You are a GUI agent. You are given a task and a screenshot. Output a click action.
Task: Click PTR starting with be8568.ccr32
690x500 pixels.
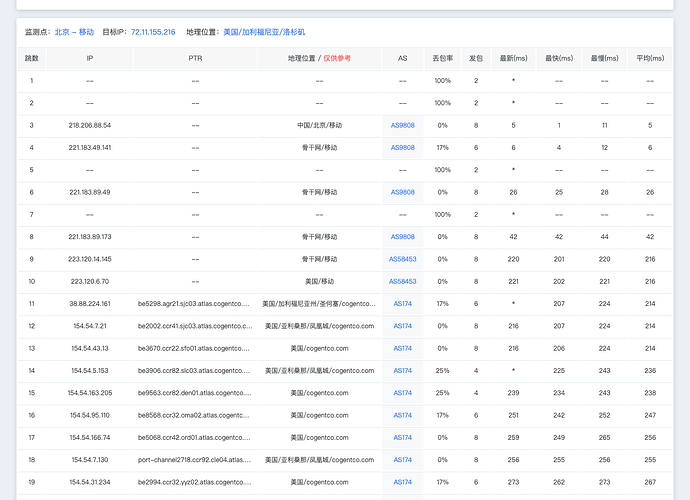point(194,415)
